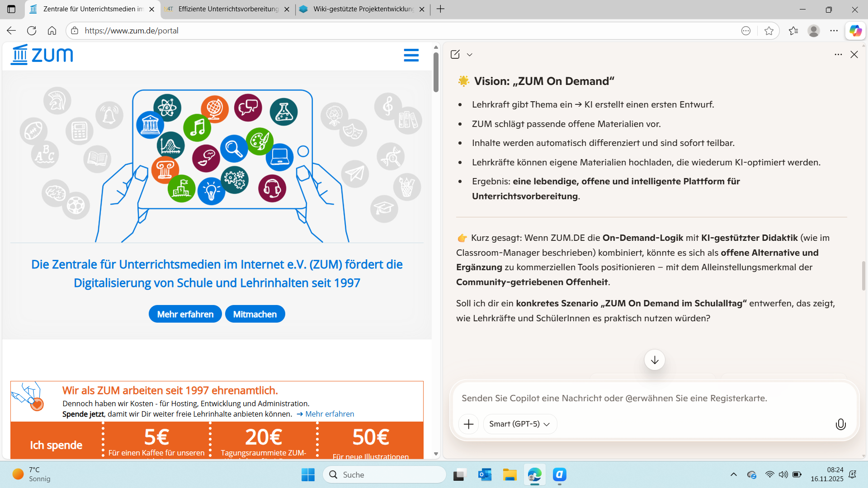Image resolution: width=868 pixels, height=488 pixels.
Task: Start a new Copilot chat with compose icon
Action: 455,54
